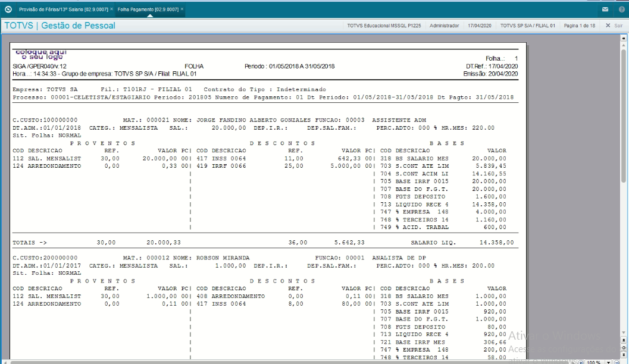Image resolution: width=629 pixels, height=364 pixels.
Task: Click the TOTVS SP S/A / FILIAL 01 label
Action: pyautogui.click(x=527, y=26)
